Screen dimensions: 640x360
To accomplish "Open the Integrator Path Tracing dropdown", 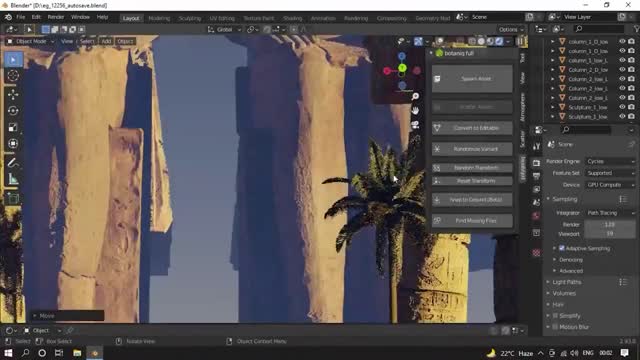I will (x=610, y=213).
